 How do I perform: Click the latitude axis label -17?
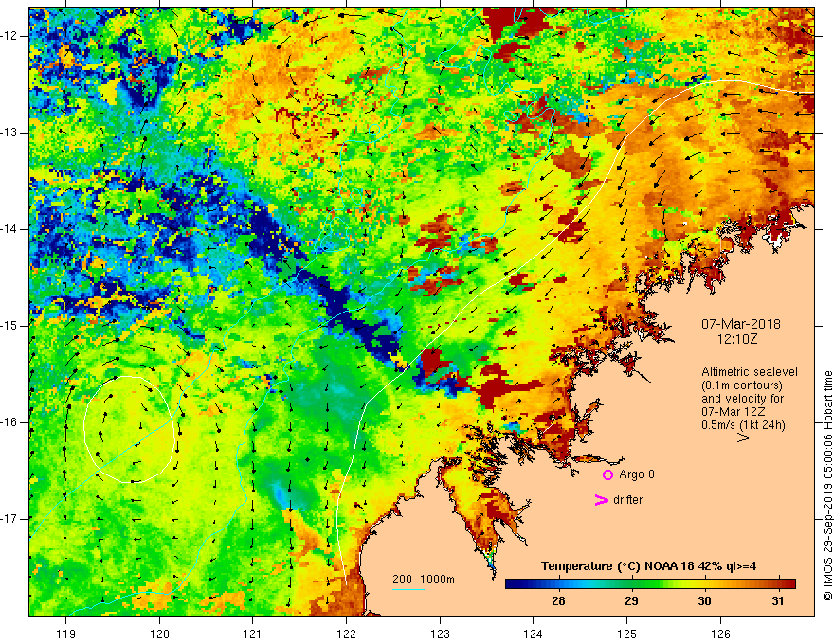pyautogui.click(x=9, y=519)
